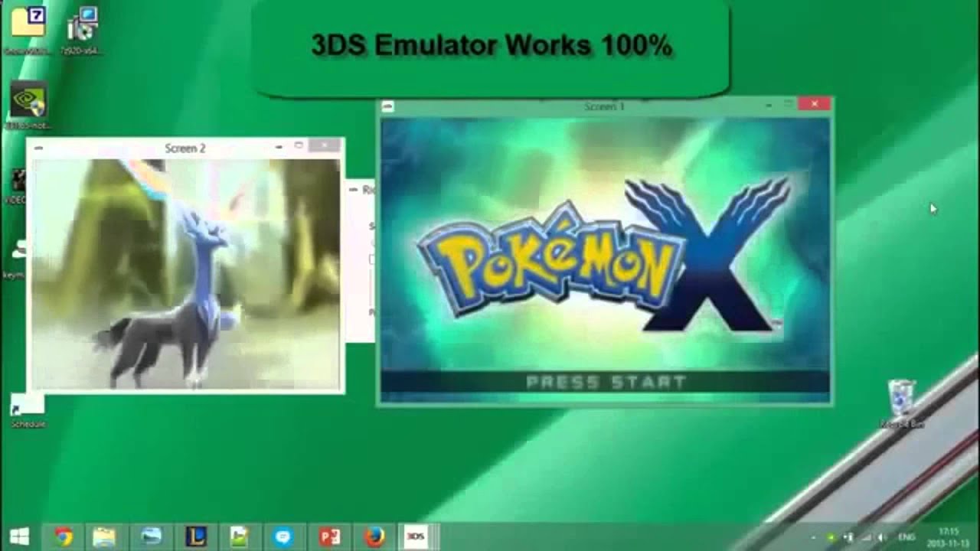Click the Xerneas image in Screen 2

pyautogui.click(x=186, y=274)
